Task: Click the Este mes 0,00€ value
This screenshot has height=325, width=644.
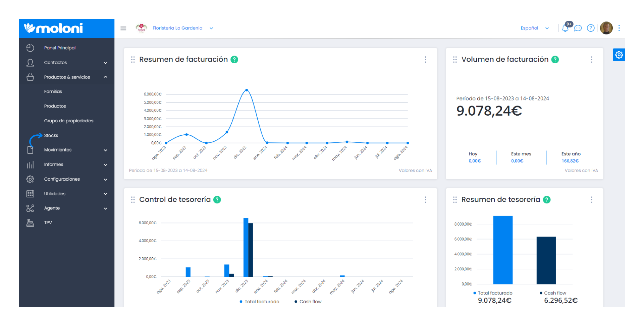Action: click(517, 161)
